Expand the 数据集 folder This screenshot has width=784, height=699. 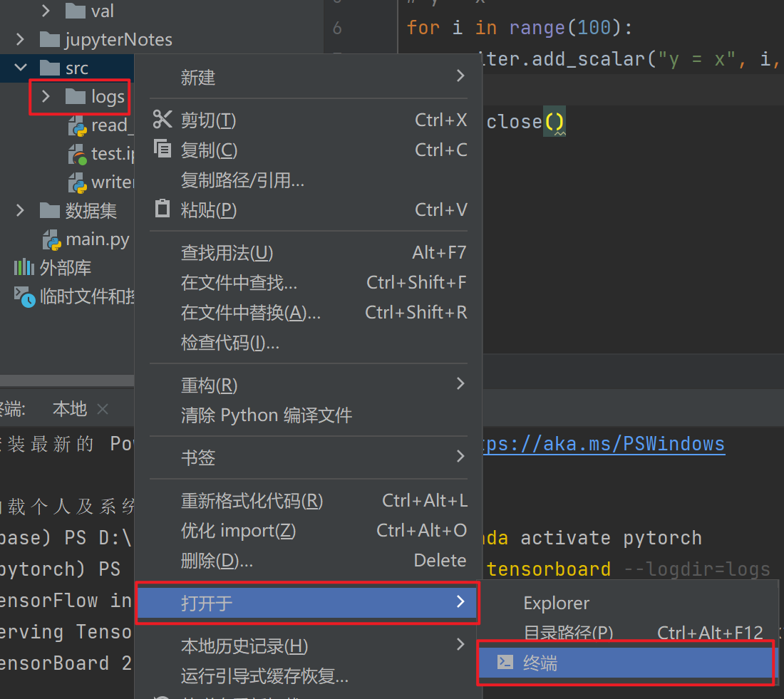tap(21, 210)
